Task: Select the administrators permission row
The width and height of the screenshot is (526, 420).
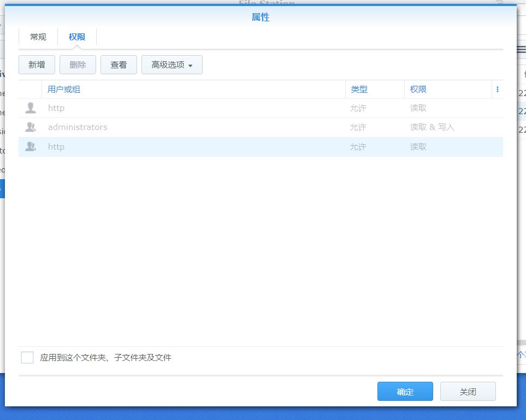Action: (164, 127)
